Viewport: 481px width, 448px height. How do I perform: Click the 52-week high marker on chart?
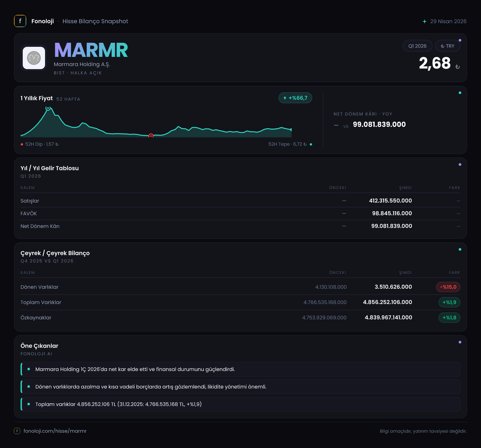(48, 108)
